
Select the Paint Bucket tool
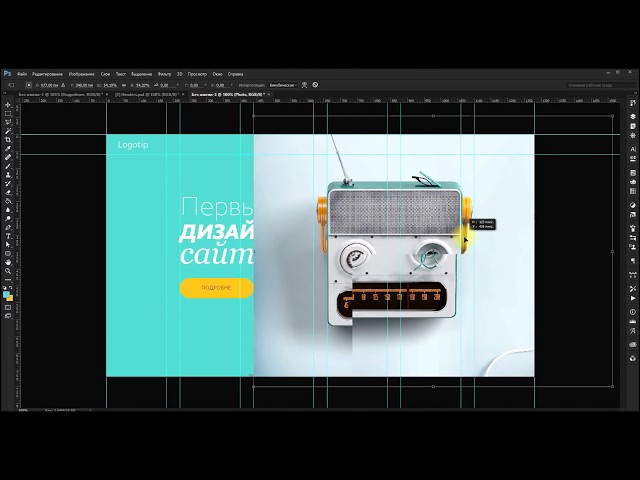[x=8, y=201]
